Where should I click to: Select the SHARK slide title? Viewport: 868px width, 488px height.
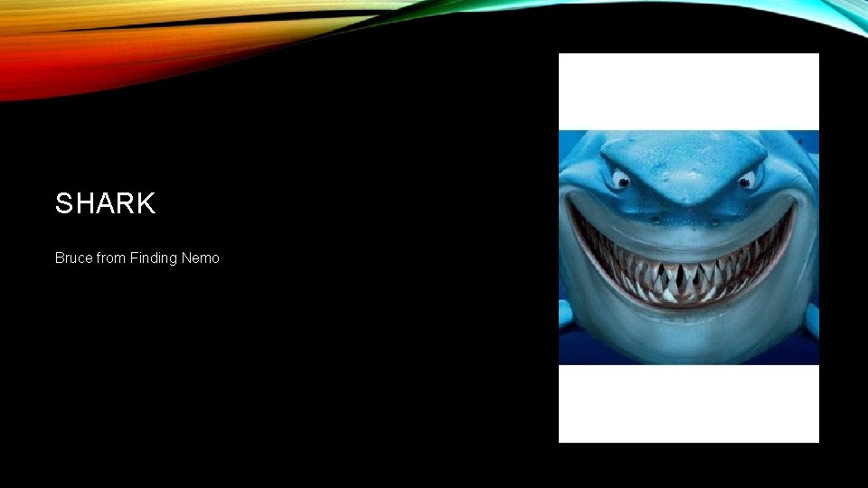(105, 203)
